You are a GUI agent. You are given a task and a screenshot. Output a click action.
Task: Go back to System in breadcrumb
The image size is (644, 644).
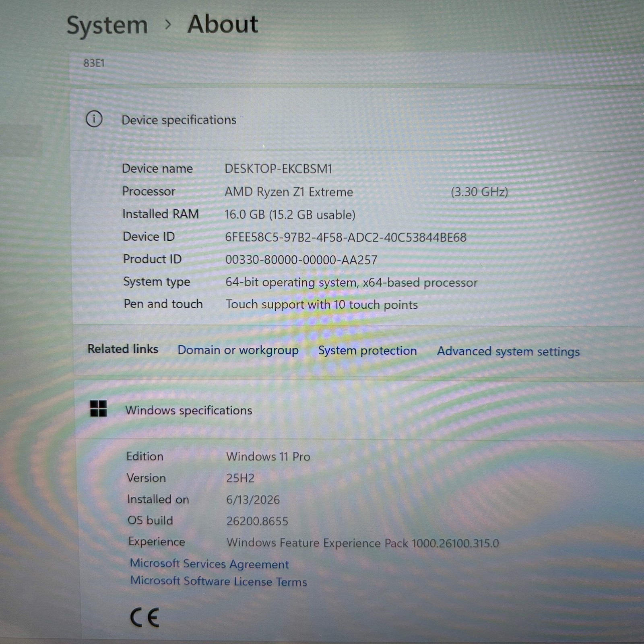tap(107, 25)
